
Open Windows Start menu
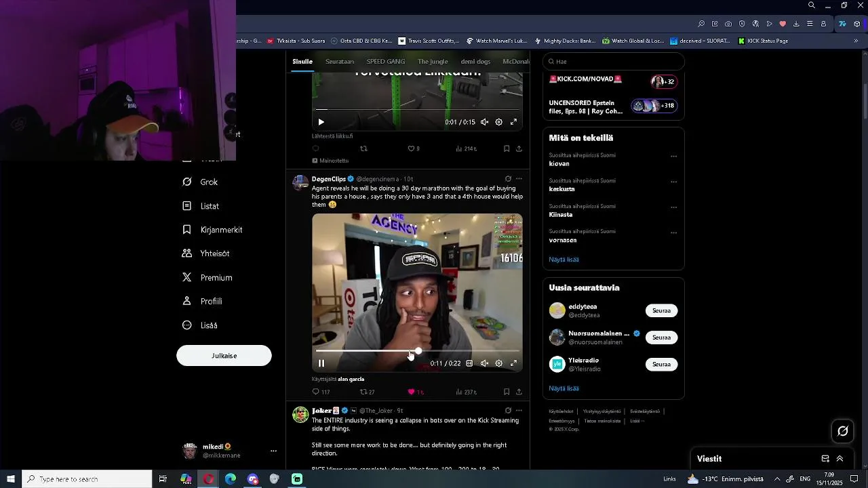tap(11, 479)
